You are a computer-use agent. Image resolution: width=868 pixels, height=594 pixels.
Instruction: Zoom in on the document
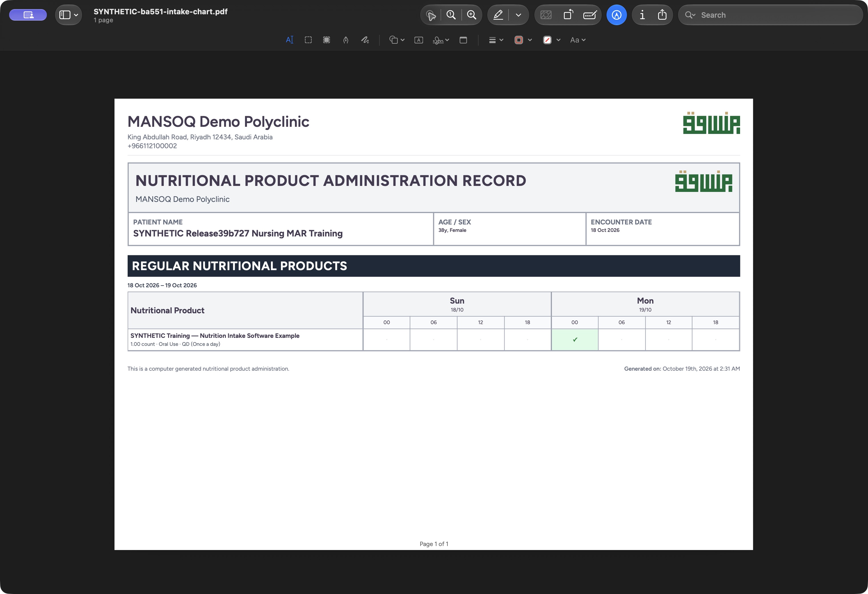[x=472, y=15]
